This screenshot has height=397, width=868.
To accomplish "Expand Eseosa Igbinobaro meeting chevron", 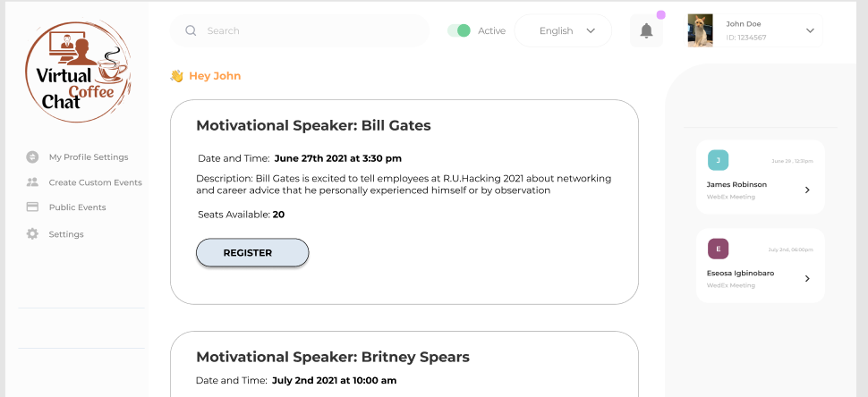I will tap(807, 278).
